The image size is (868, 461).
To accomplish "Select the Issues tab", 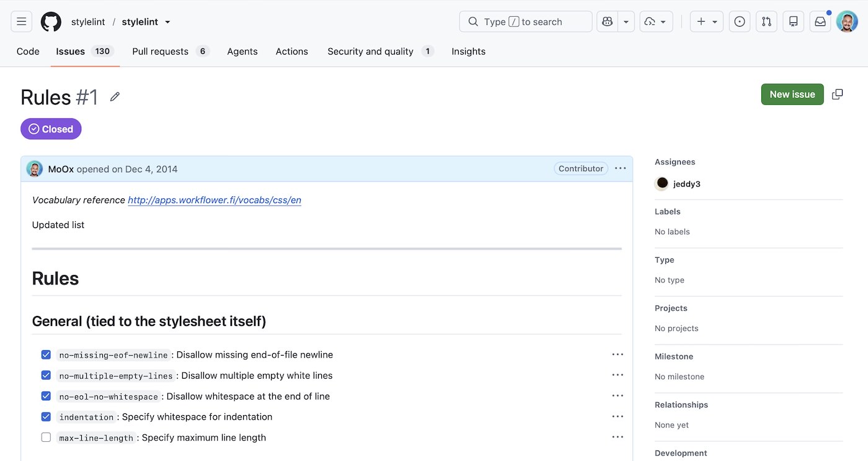I will (x=84, y=51).
